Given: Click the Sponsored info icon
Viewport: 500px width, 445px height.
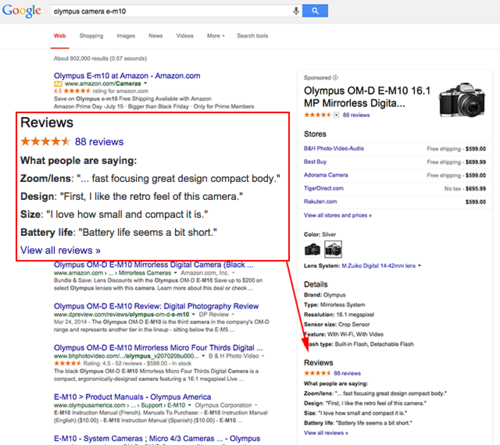Looking at the screenshot, I should (335, 78).
